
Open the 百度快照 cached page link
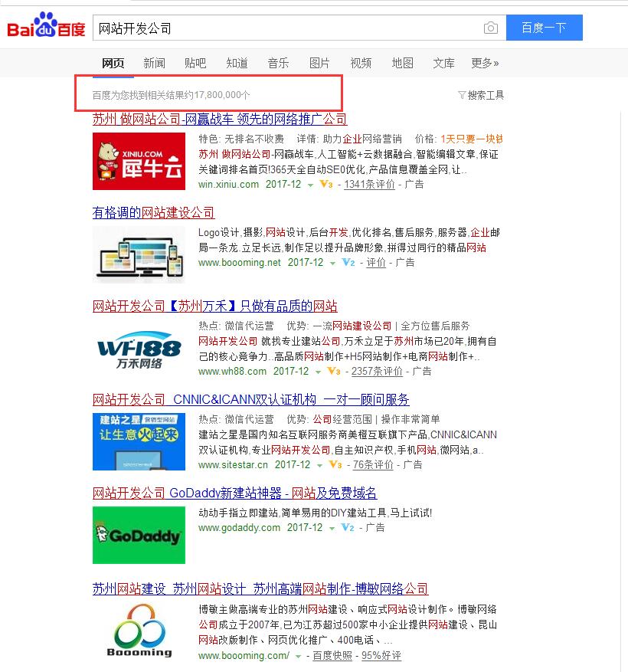(x=333, y=657)
